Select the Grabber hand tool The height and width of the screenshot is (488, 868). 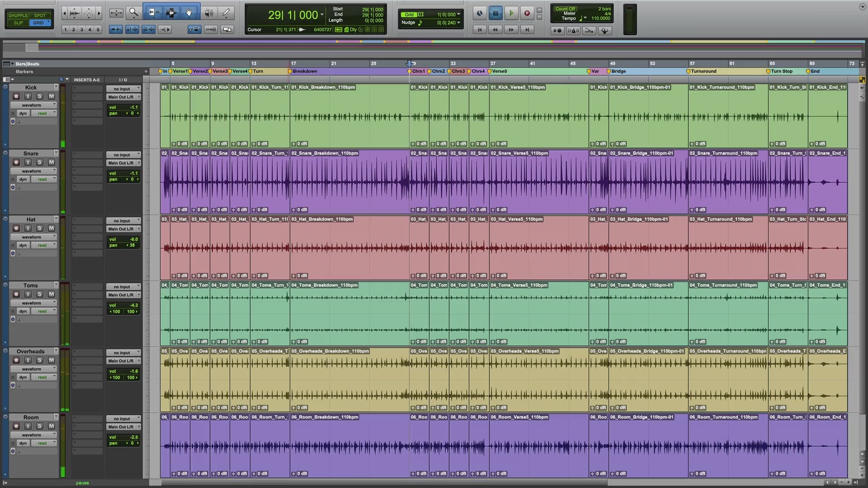189,13
